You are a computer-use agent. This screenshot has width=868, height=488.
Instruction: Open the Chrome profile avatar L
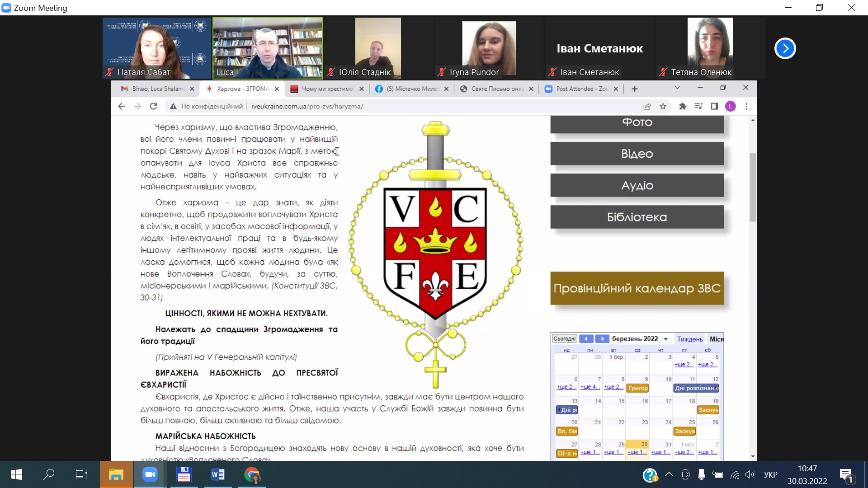point(730,106)
